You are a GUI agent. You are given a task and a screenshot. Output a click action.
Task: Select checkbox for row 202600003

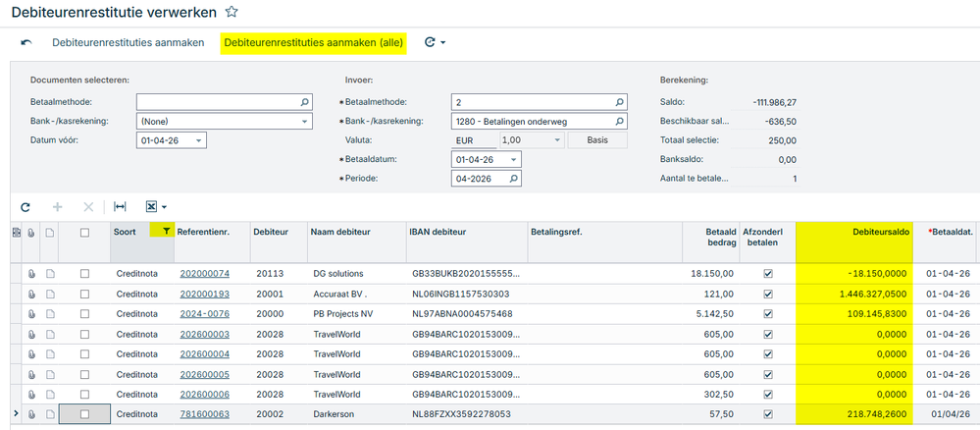pyautogui.click(x=84, y=334)
